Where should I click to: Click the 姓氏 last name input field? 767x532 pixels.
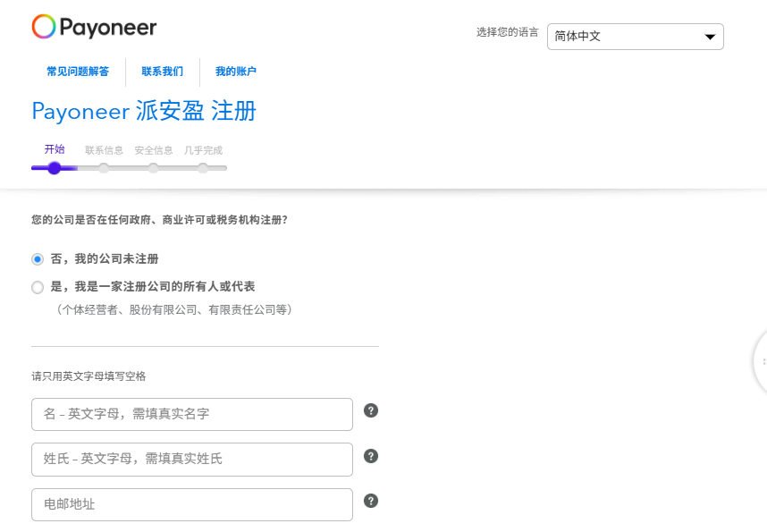[x=192, y=459]
